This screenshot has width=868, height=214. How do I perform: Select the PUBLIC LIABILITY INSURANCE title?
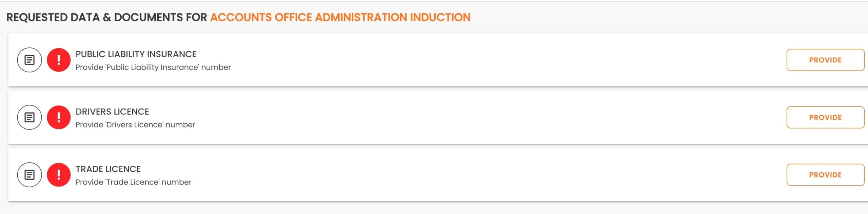pyautogui.click(x=136, y=54)
